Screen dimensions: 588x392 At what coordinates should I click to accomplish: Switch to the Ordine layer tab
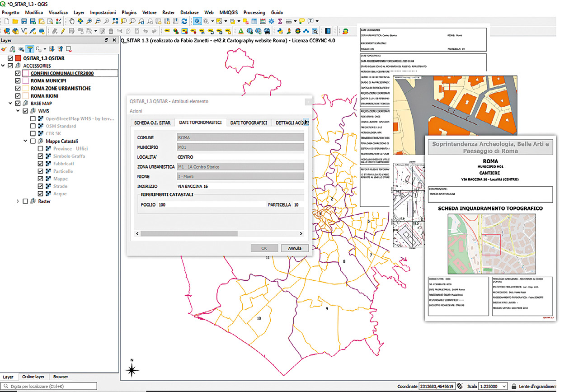(33, 377)
